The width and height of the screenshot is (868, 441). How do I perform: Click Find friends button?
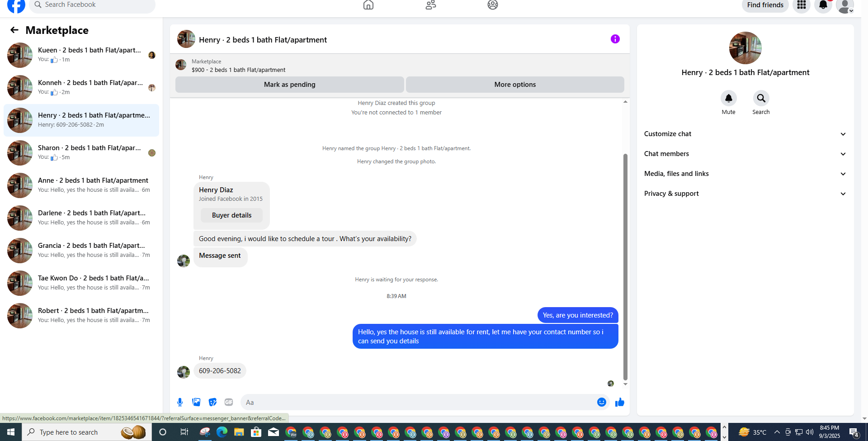pos(765,5)
